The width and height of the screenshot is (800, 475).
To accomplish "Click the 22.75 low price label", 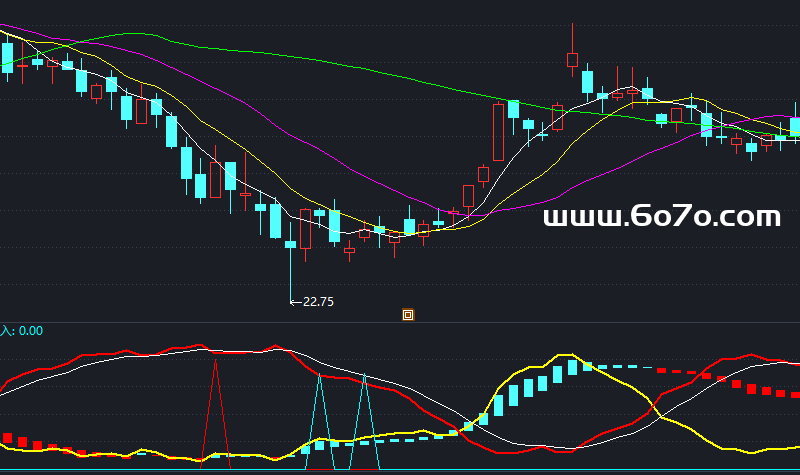I will (317, 301).
